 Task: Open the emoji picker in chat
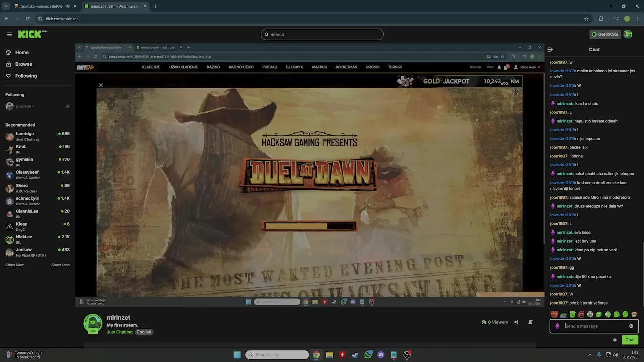click(631, 326)
